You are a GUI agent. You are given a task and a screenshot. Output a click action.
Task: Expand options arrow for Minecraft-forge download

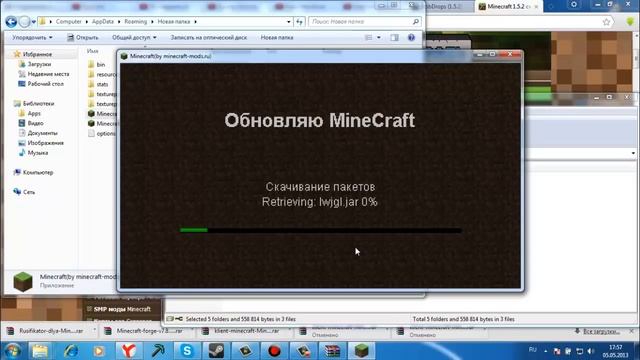coord(192,330)
